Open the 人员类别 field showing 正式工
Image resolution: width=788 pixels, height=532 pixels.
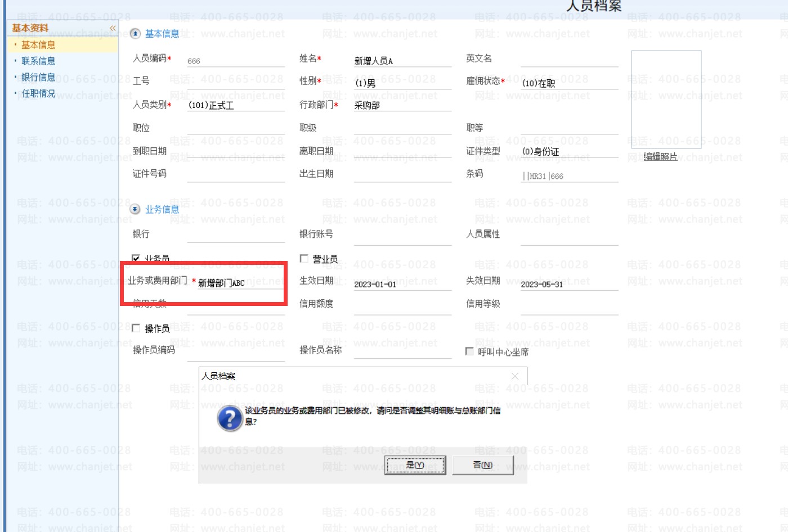(x=236, y=105)
